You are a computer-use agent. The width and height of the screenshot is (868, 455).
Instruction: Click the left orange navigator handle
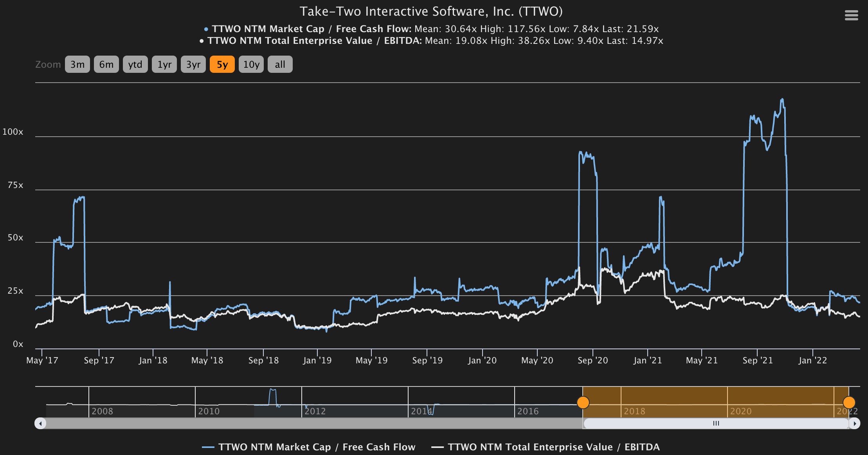pyautogui.click(x=583, y=402)
